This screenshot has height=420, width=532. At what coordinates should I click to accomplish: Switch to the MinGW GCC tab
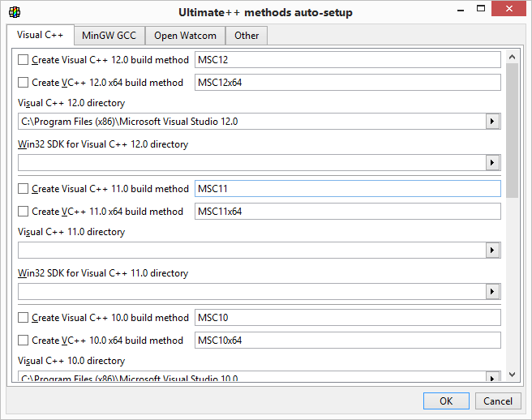click(x=109, y=36)
